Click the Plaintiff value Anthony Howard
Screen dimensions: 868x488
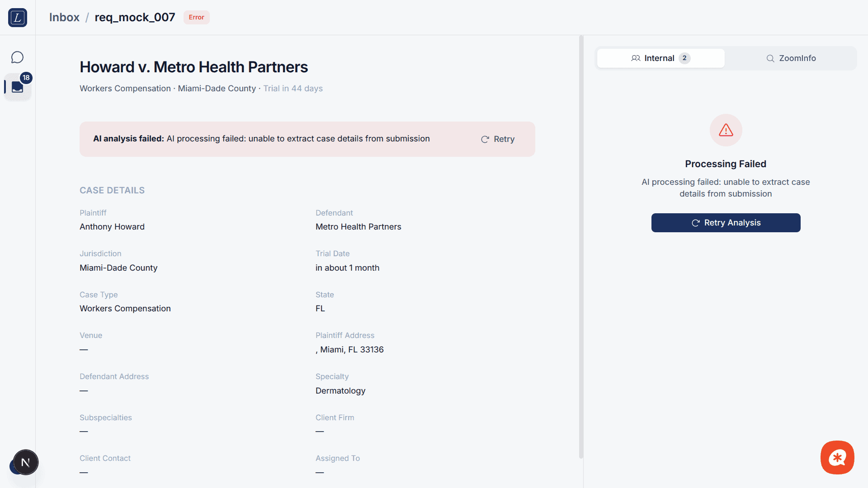[x=112, y=227]
